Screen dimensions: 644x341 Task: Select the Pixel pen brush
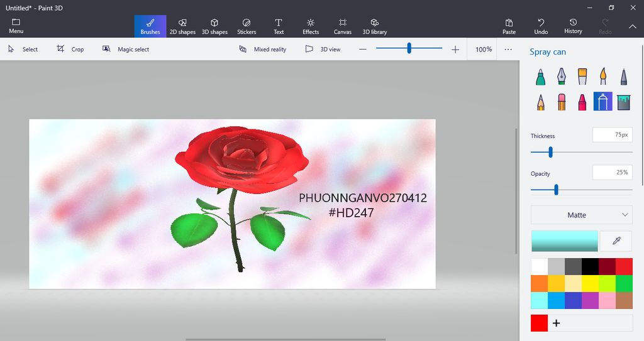pos(623,77)
